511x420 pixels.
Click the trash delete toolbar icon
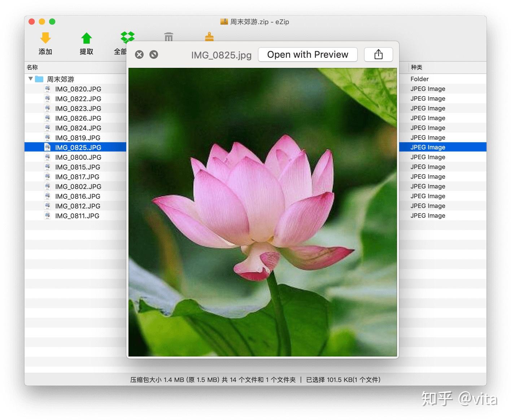(x=169, y=36)
